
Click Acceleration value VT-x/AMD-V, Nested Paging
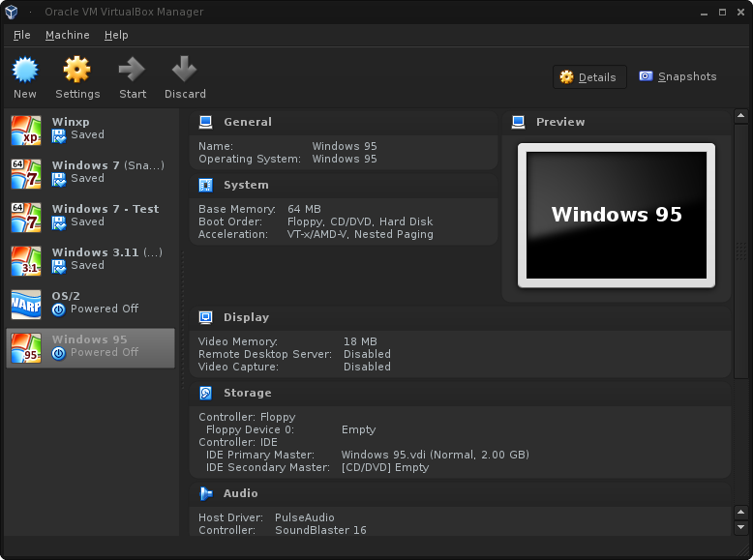[360, 234]
